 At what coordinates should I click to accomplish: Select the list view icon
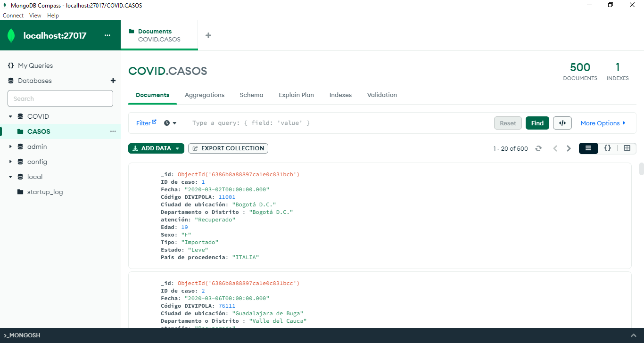point(588,148)
